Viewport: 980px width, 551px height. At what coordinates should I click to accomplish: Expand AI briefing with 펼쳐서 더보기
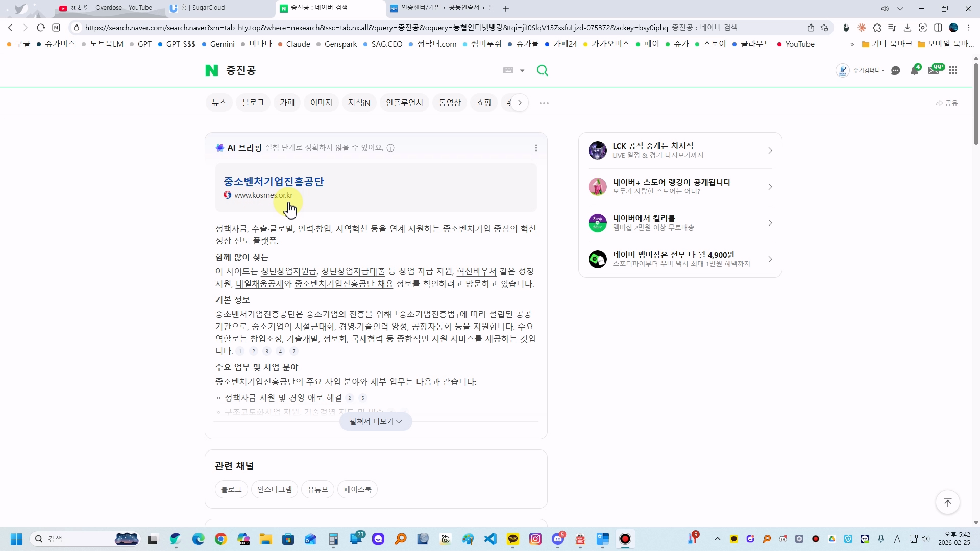pyautogui.click(x=376, y=421)
